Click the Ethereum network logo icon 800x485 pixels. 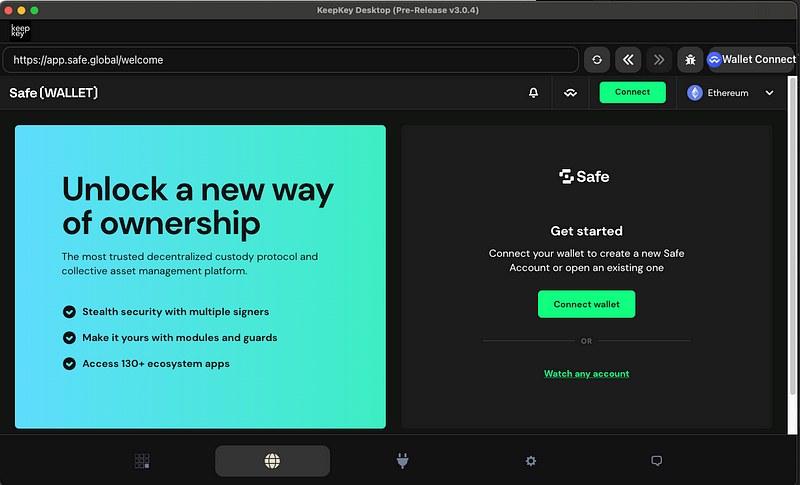(694, 93)
